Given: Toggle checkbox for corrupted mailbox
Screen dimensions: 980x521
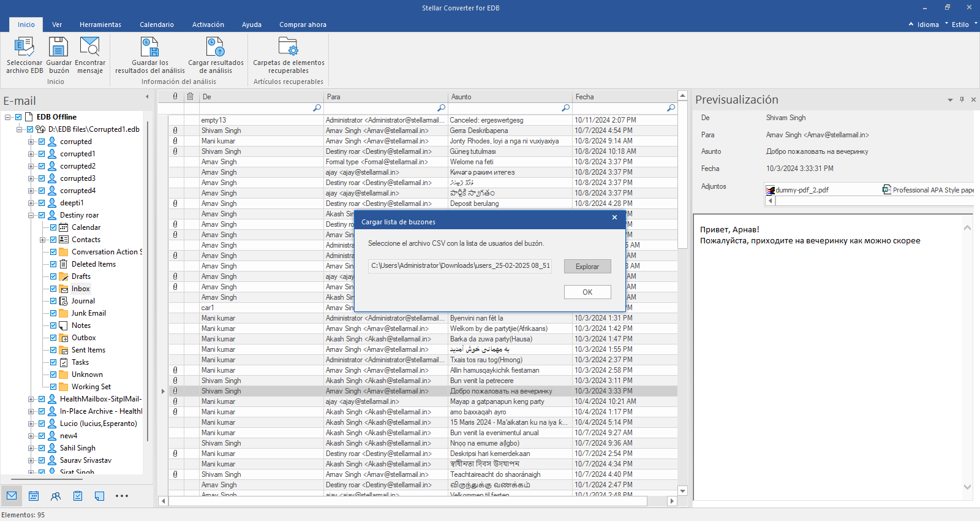Looking at the screenshot, I should [42, 142].
